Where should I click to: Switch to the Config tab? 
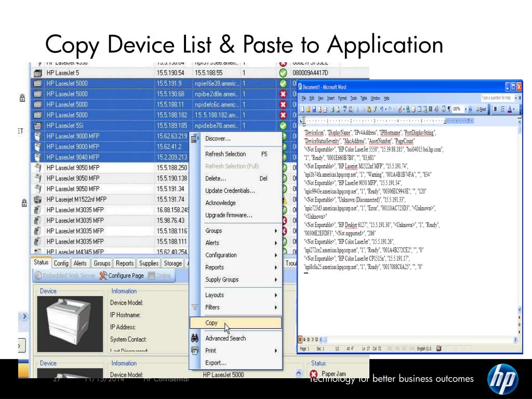(61, 263)
